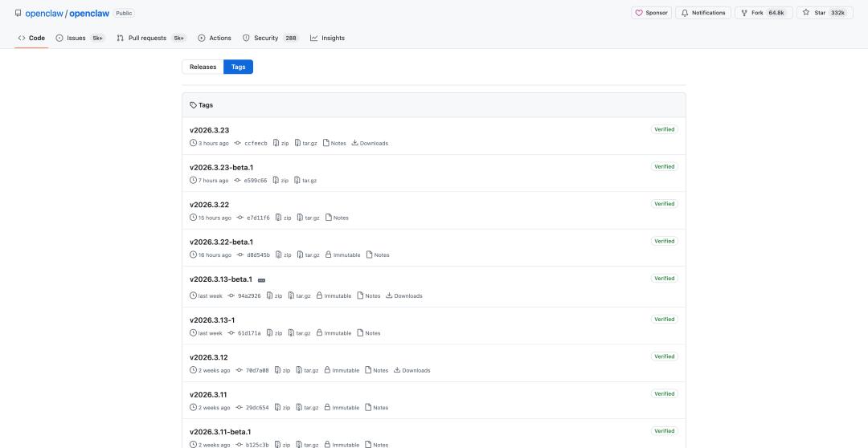
Task: Click the Sponsor button
Action: click(x=651, y=13)
